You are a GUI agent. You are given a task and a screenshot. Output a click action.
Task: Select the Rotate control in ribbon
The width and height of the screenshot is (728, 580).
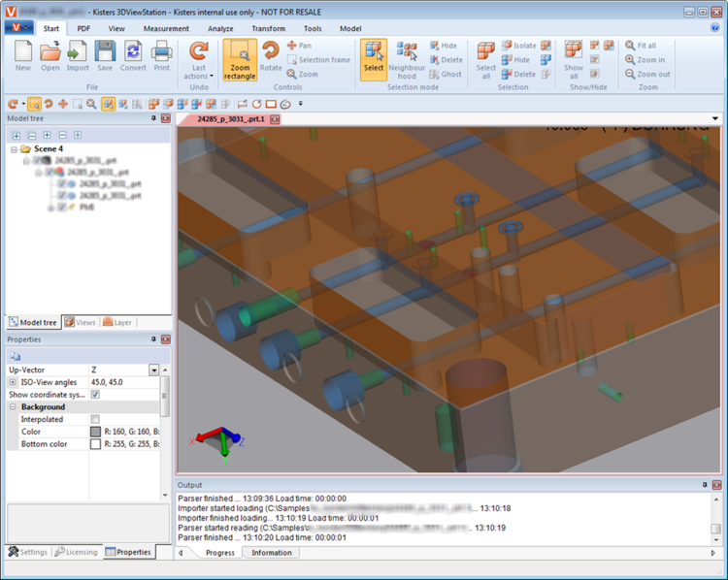point(271,55)
